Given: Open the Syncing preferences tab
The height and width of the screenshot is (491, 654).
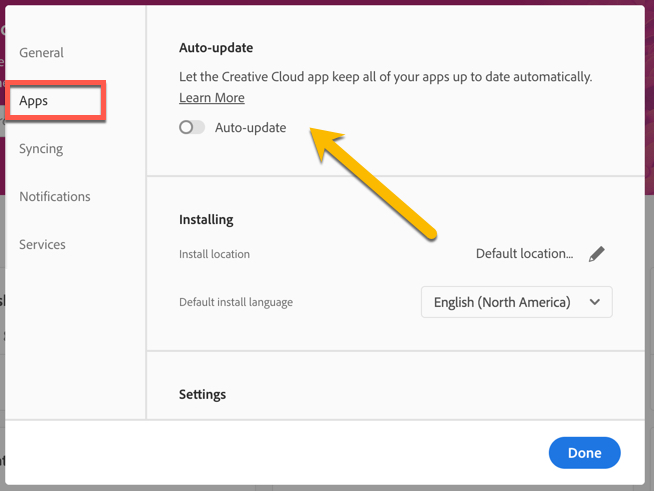Looking at the screenshot, I should point(41,149).
